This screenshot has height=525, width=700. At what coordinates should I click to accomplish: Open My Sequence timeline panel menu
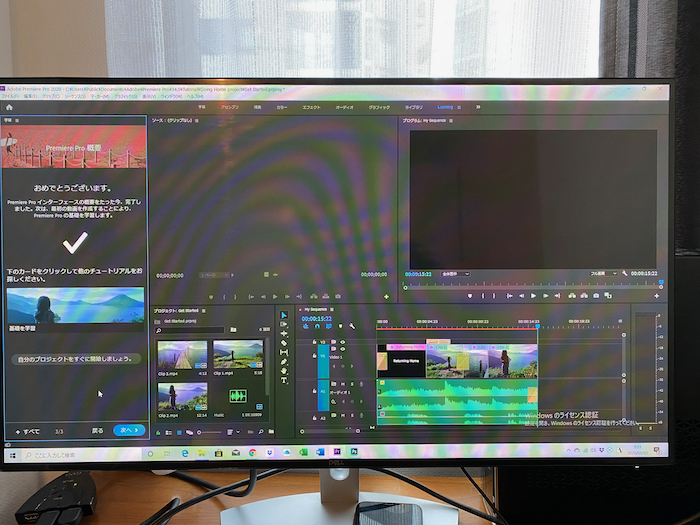pos(332,309)
